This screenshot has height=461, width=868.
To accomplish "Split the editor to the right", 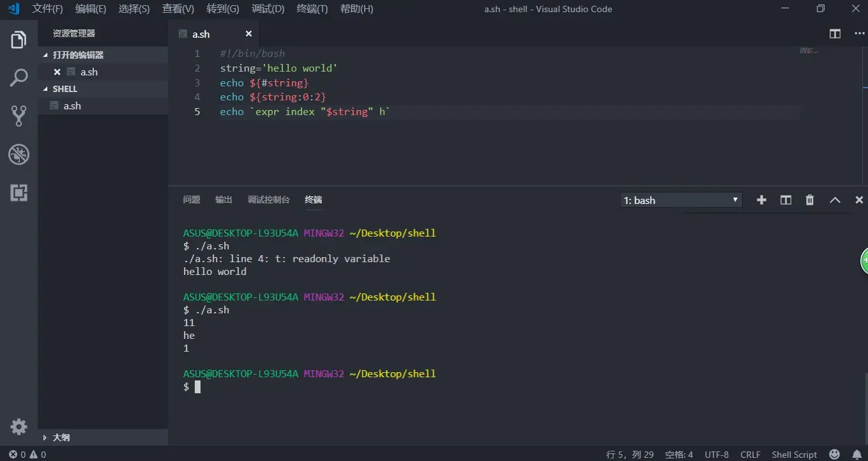I will coord(835,34).
